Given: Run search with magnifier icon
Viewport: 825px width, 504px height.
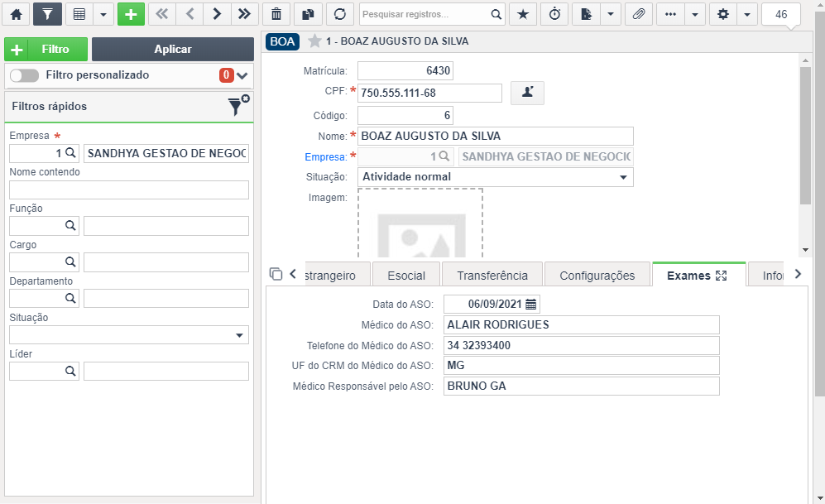Looking at the screenshot, I should click(x=496, y=14).
